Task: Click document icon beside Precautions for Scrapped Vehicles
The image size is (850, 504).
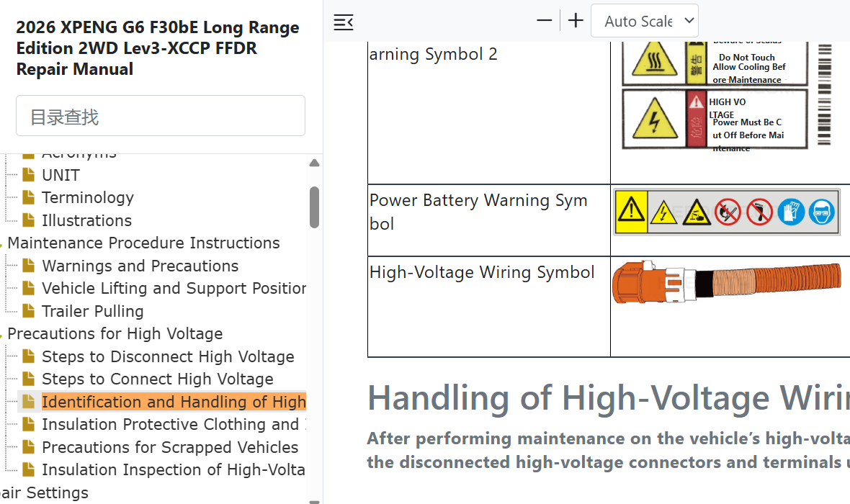Action: (x=29, y=446)
